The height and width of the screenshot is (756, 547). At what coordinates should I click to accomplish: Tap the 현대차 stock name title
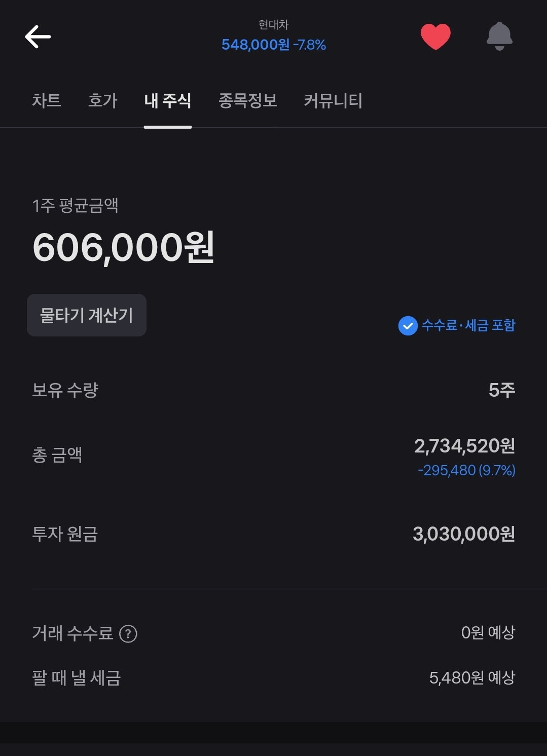274,24
